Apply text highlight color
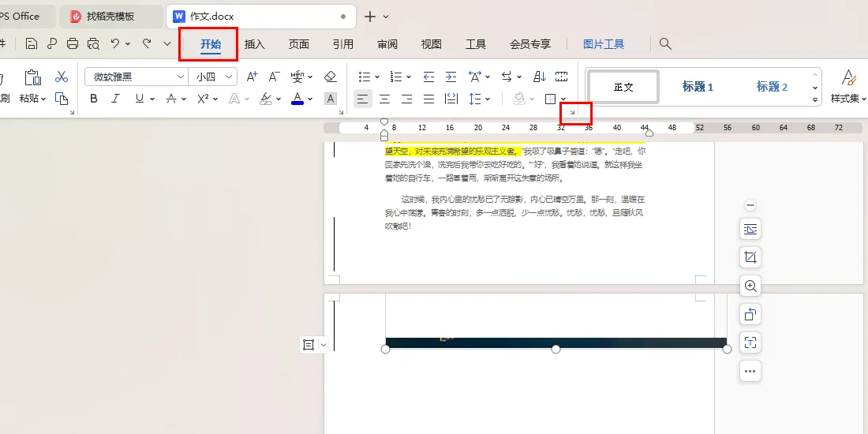This screenshot has width=868, height=434. pyautogui.click(x=266, y=99)
